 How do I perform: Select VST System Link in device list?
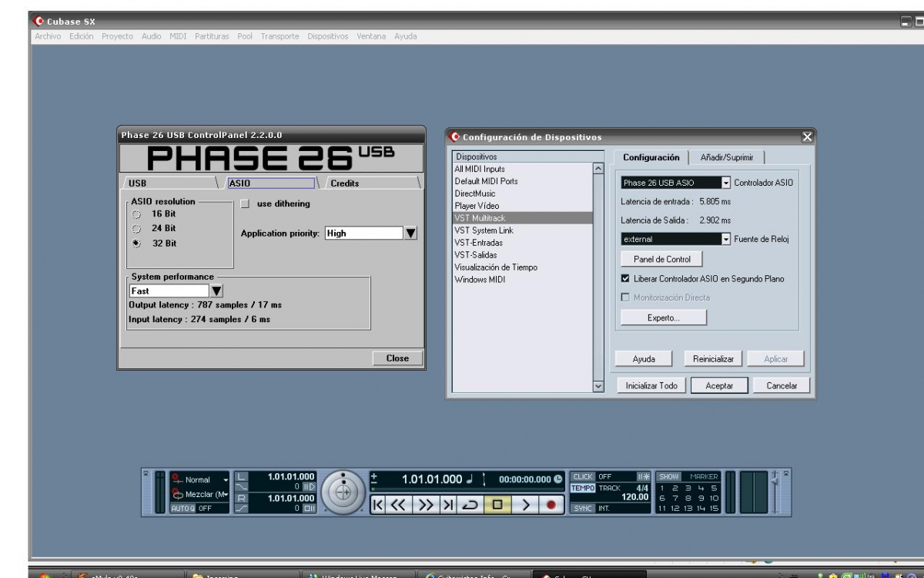pos(484,230)
